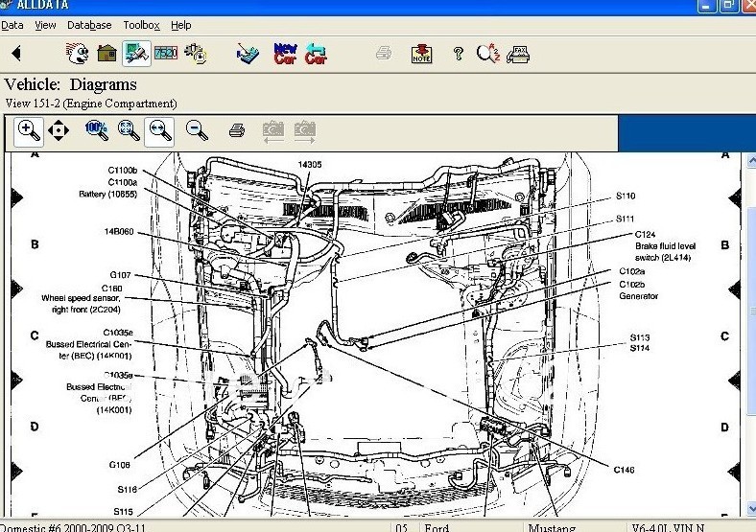Click the zoom out magnifier tool

coord(197,130)
